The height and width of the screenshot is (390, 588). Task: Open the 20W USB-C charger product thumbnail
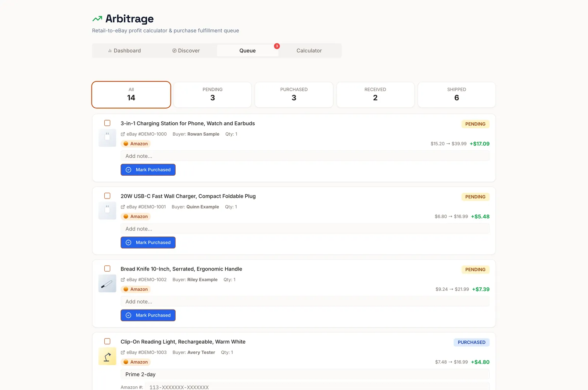pyautogui.click(x=107, y=211)
